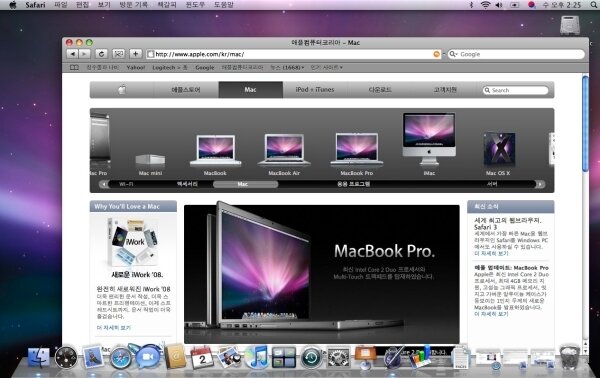Click the Apple site Search field

click(x=515, y=90)
